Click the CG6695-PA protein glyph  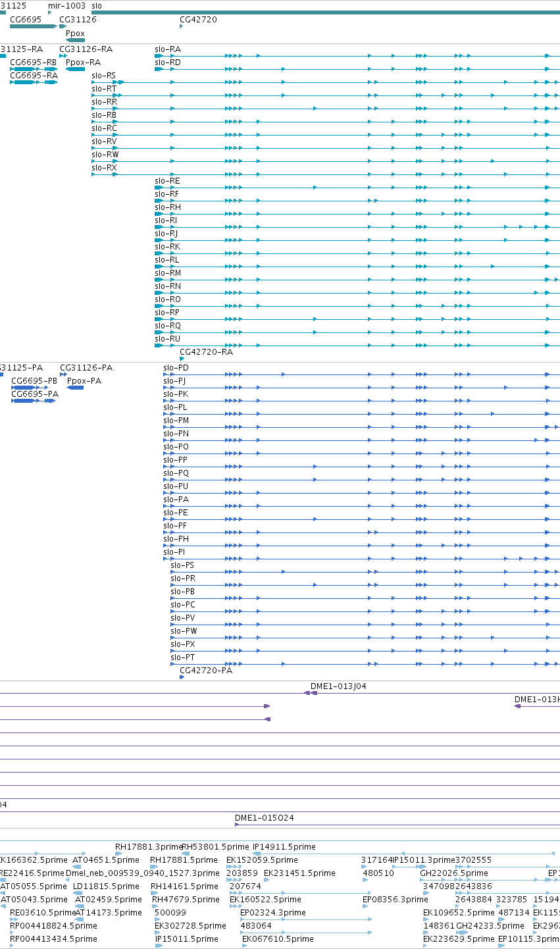[34, 401]
